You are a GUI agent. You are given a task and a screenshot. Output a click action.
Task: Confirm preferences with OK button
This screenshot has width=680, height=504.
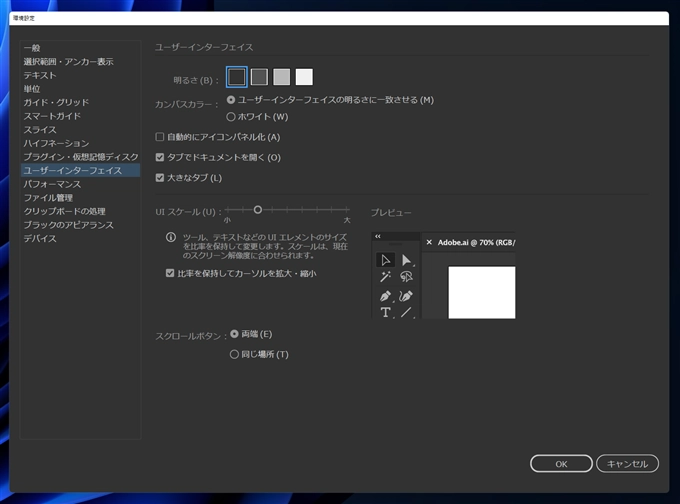[x=561, y=464]
